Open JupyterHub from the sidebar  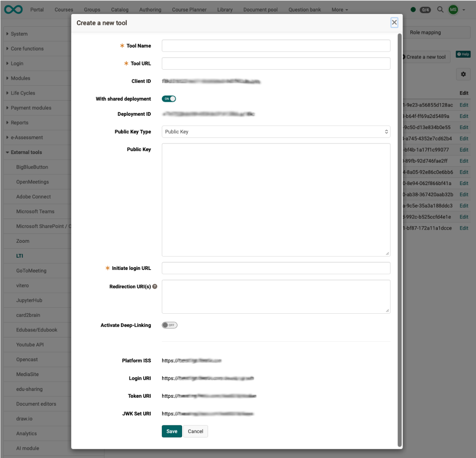click(28, 300)
